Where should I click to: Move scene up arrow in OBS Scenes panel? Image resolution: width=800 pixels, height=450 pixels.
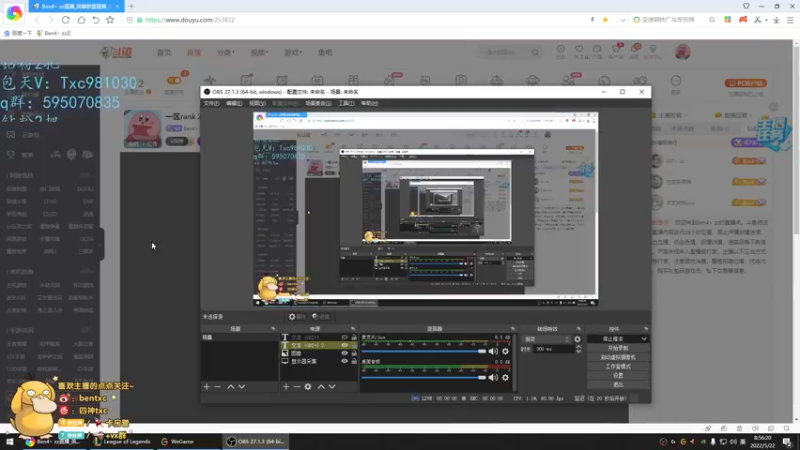(231, 387)
